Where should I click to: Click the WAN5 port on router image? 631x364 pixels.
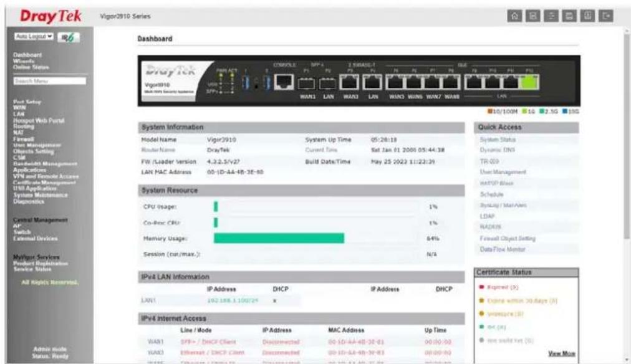click(x=395, y=82)
